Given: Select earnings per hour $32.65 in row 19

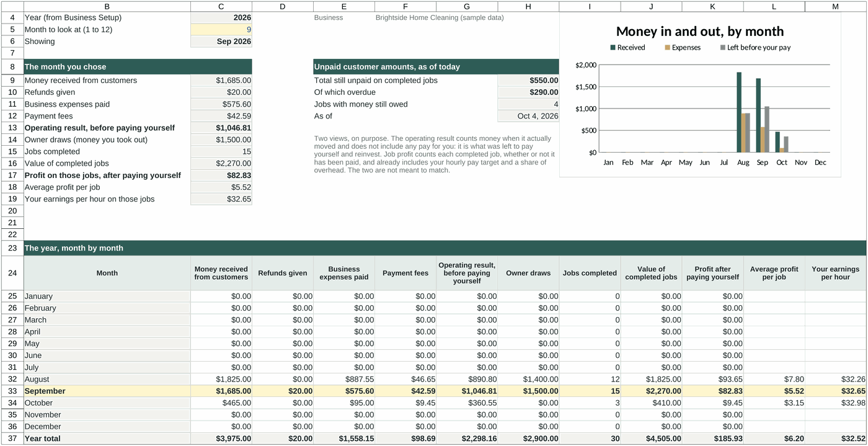Looking at the screenshot, I should [x=221, y=199].
